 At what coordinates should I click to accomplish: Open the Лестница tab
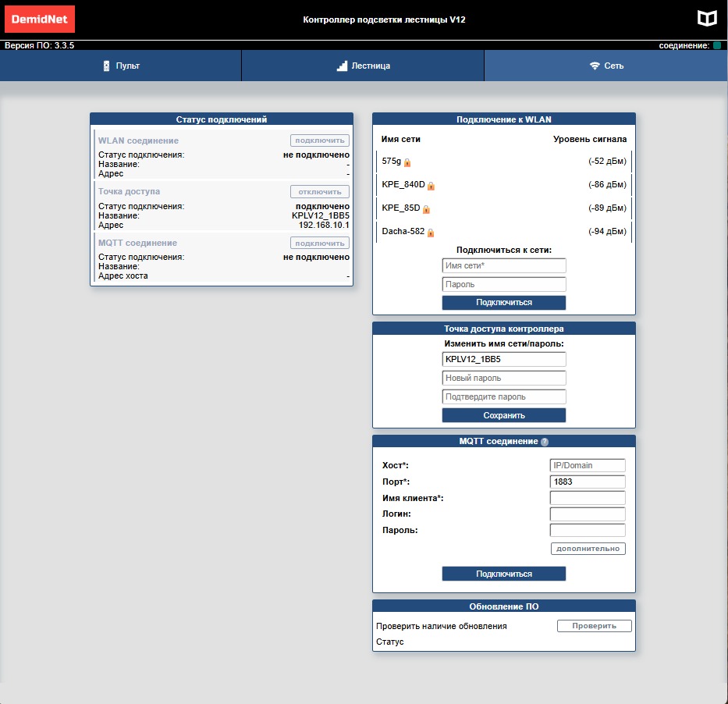(363, 66)
